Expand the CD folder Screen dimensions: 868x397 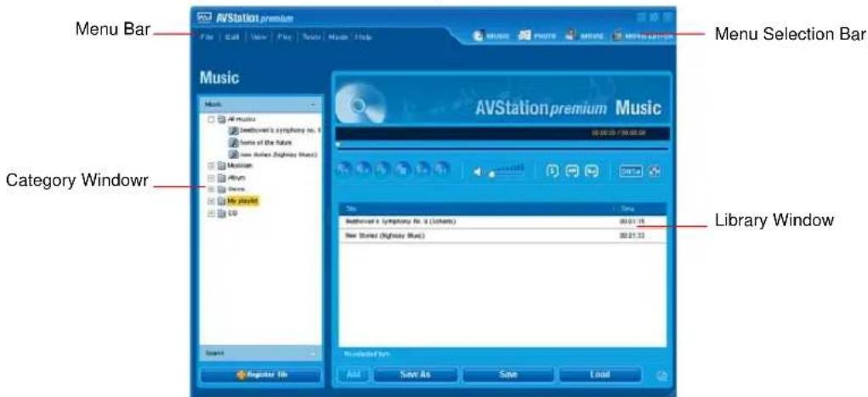tap(210, 213)
